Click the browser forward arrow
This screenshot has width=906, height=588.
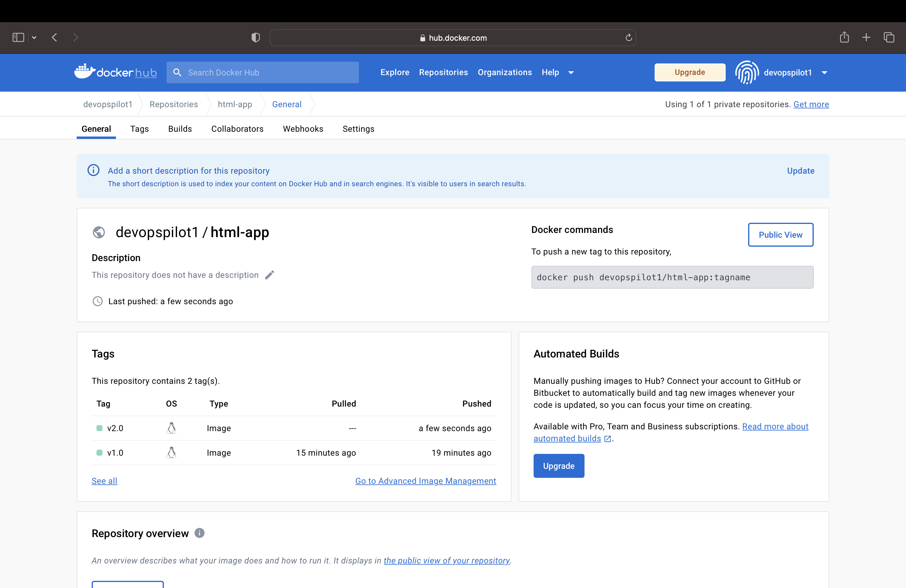[x=75, y=37]
